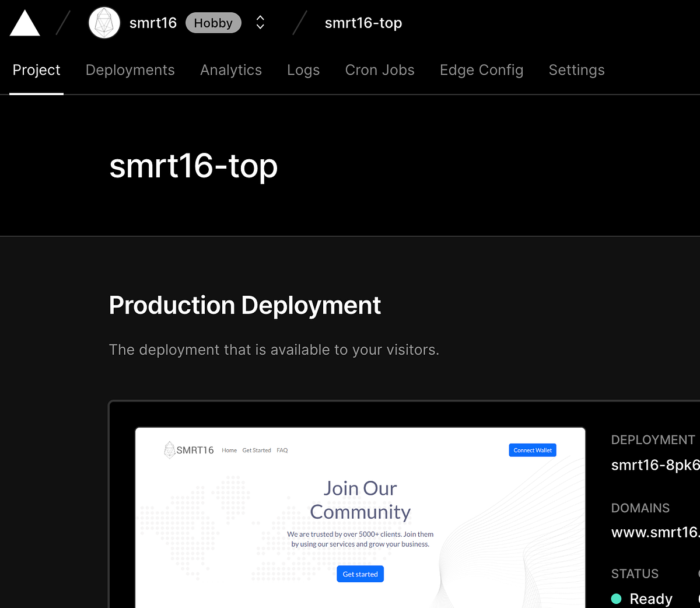Select the Cron Jobs section icon area
This screenshot has height=608, width=700.
(x=380, y=69)
